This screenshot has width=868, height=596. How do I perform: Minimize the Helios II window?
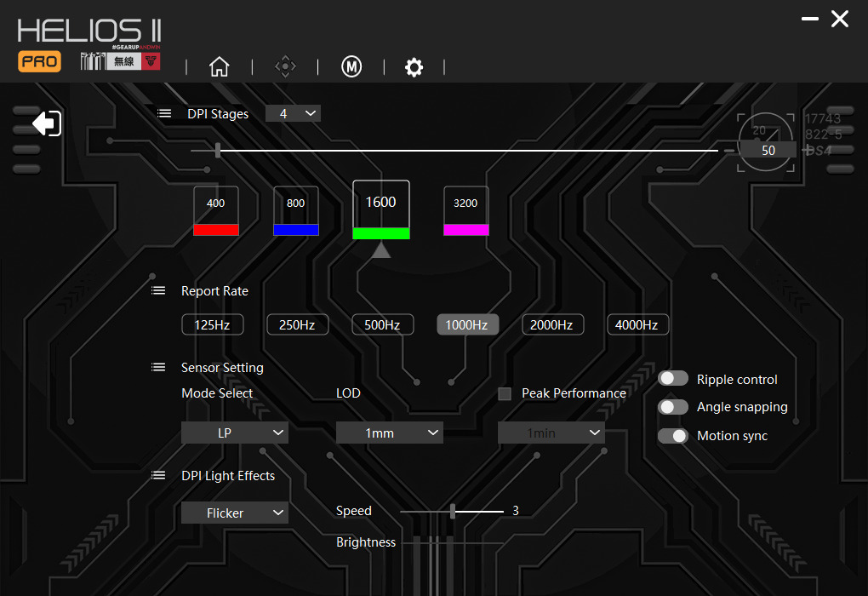[810, 19]
